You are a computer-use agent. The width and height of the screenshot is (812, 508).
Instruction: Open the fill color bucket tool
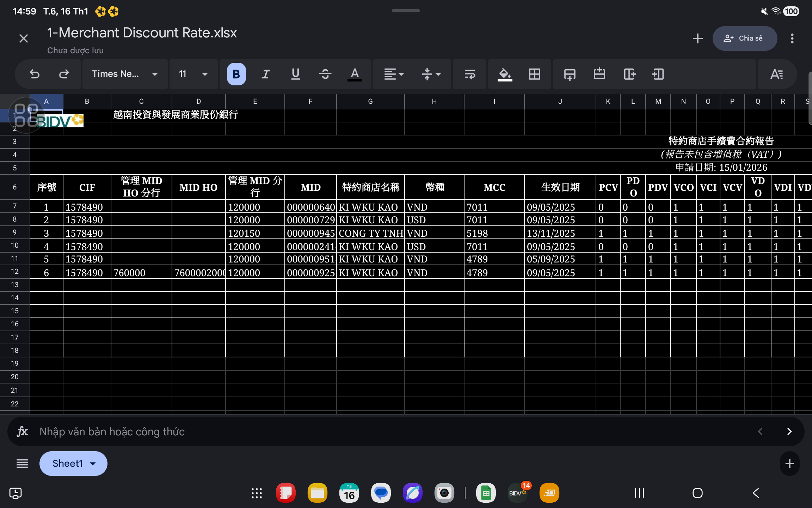(505, 74)
